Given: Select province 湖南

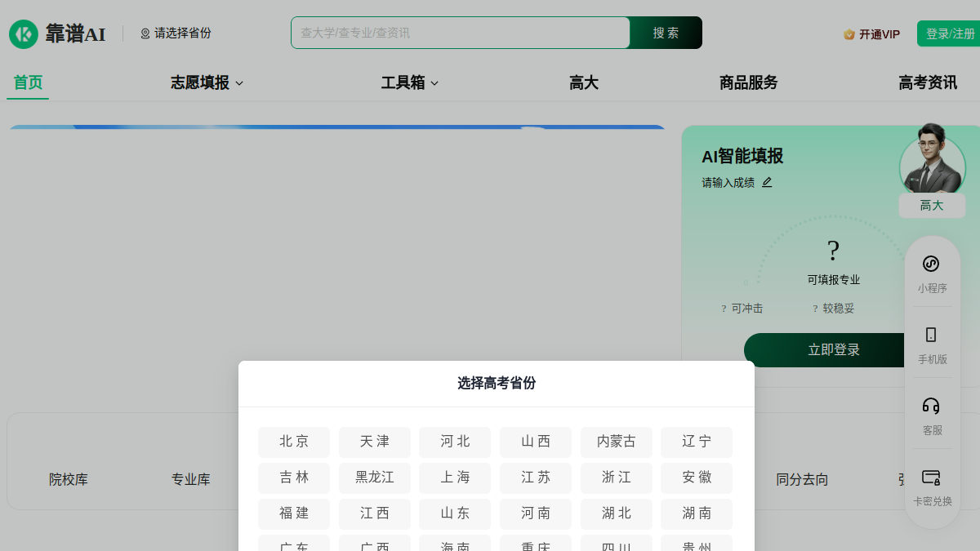Looking at the screenshot, I should (697, 513).
